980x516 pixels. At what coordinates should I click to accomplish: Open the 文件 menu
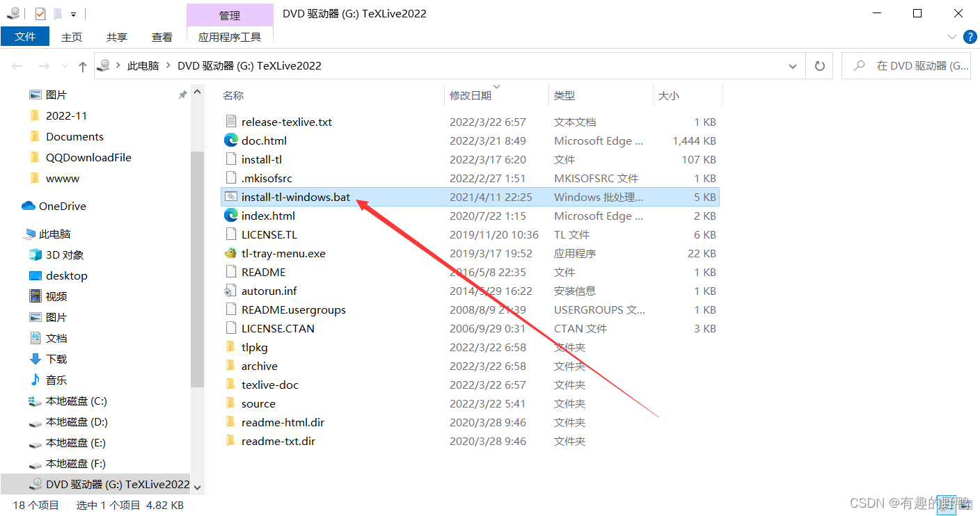25,37
